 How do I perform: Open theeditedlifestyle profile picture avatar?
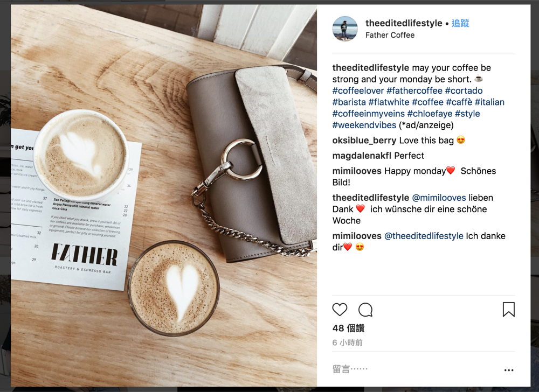point(345,29)
